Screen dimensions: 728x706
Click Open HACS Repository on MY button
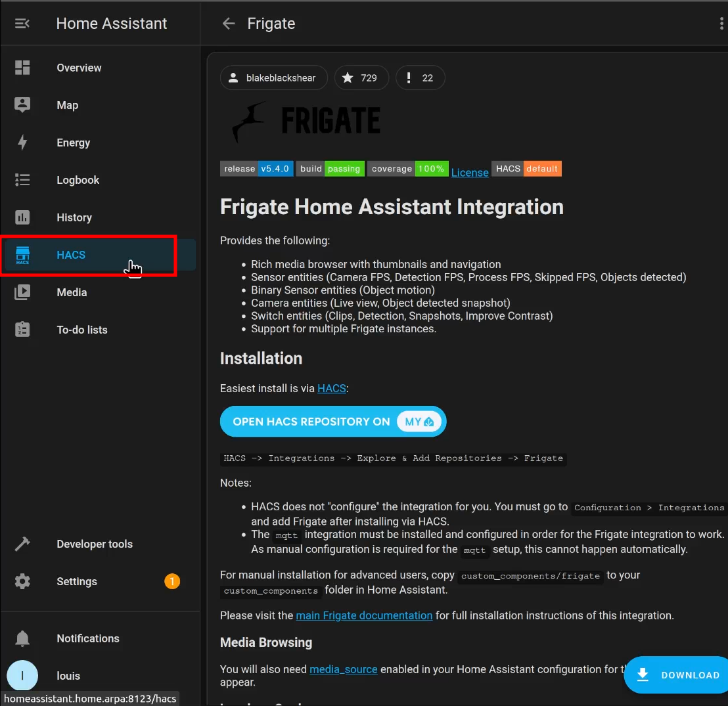(333, 422)
